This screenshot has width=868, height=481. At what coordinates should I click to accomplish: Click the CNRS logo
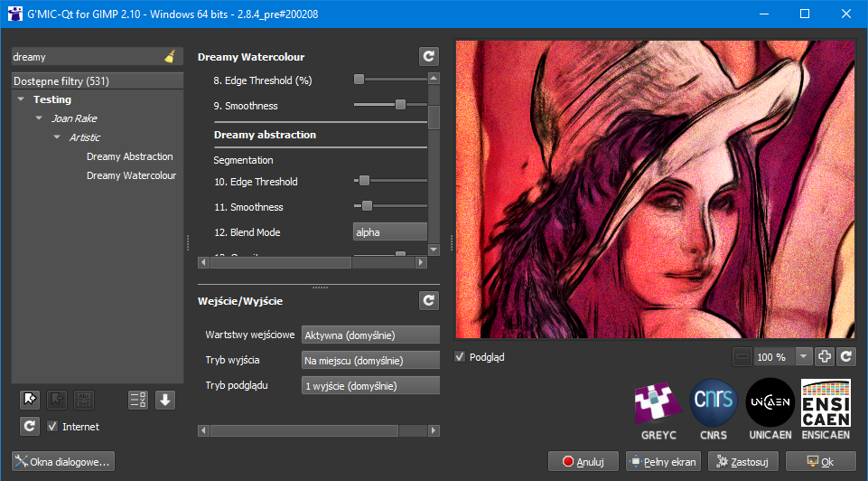coord(714,410)
